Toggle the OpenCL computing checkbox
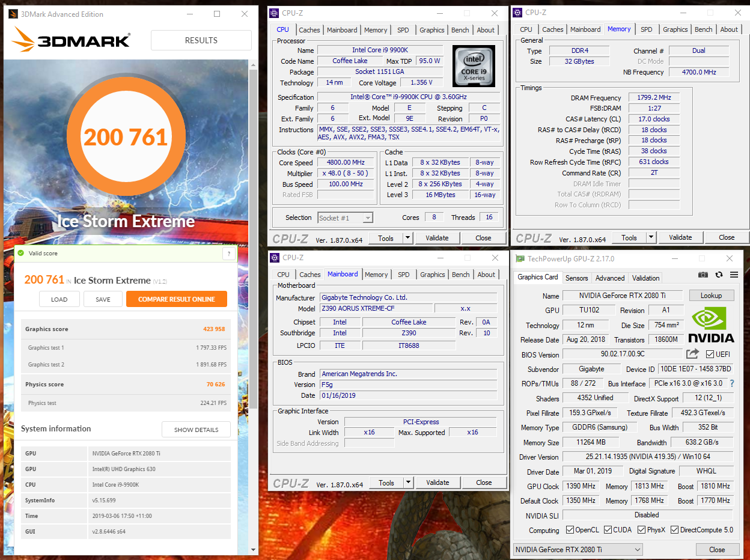The height and width of the screenshot is (560, 750). tap(570, 530)
